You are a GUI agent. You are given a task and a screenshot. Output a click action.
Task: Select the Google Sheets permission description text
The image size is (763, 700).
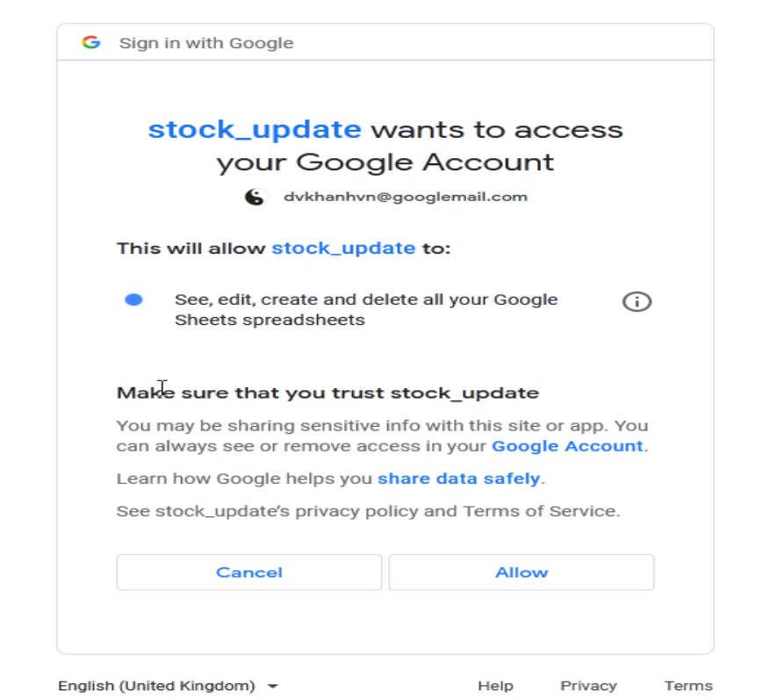[x=365, y=309]
